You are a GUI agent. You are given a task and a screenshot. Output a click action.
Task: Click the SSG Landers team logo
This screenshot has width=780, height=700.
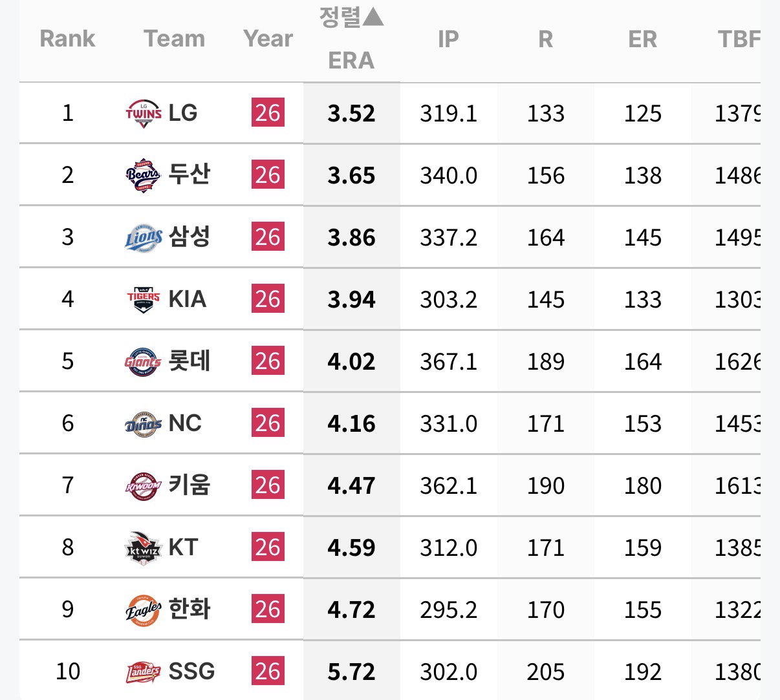(x=143, y=672)
